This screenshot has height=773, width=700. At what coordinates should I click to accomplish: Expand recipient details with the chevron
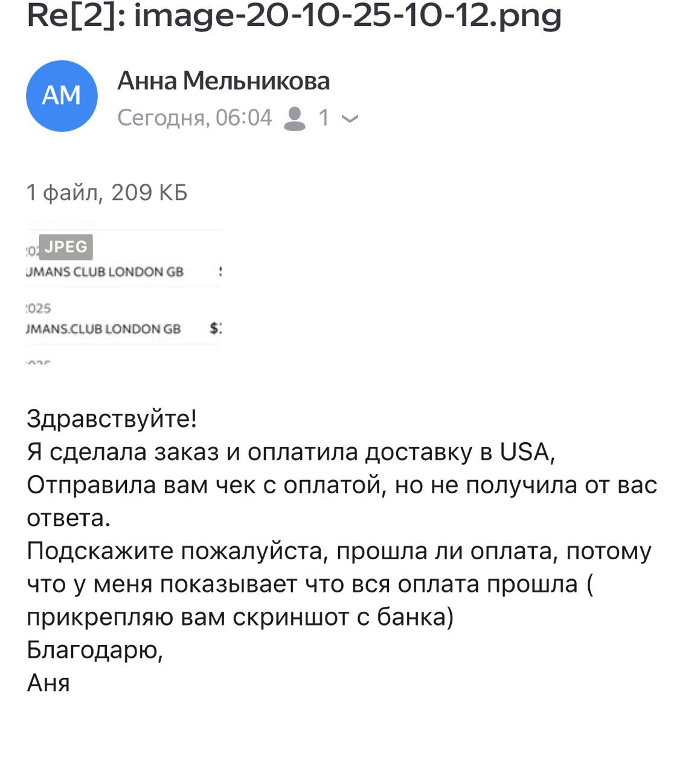(x=350, y=118)
